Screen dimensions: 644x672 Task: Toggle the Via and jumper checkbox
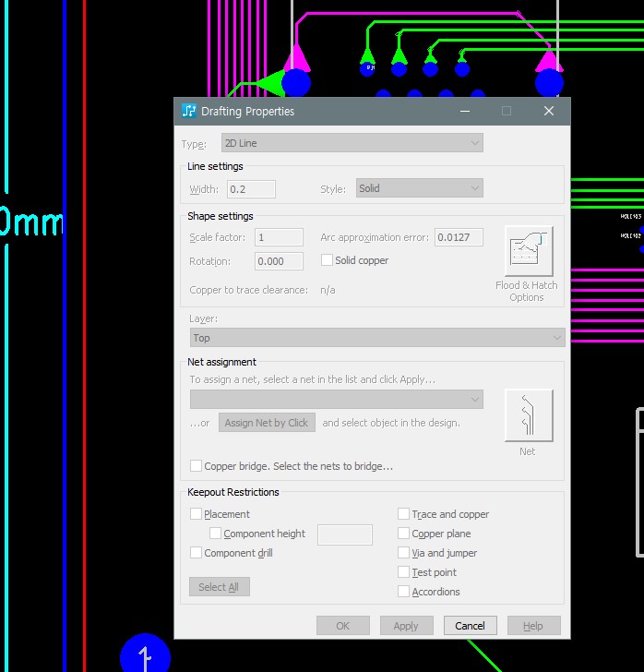tap(404, 553)
